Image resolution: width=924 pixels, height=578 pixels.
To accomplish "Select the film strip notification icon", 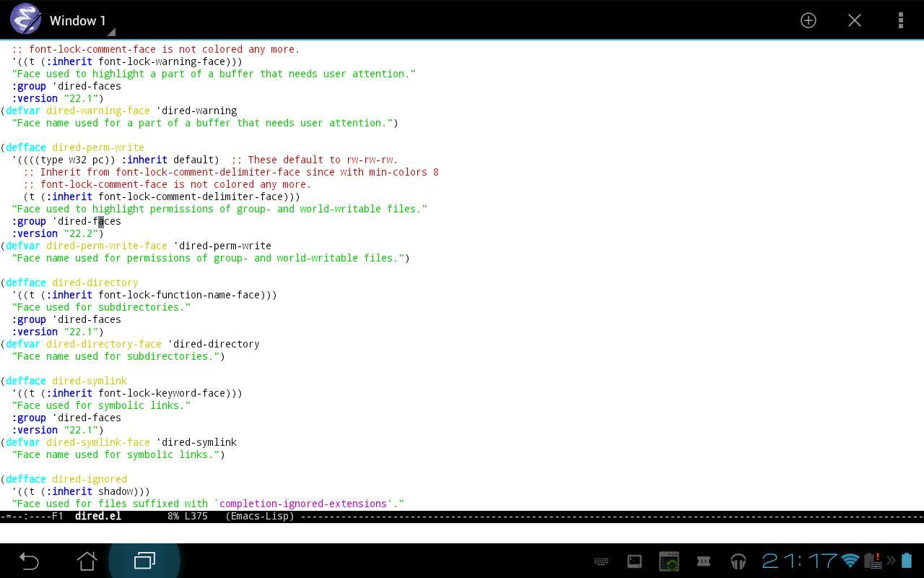I will 702,561.
